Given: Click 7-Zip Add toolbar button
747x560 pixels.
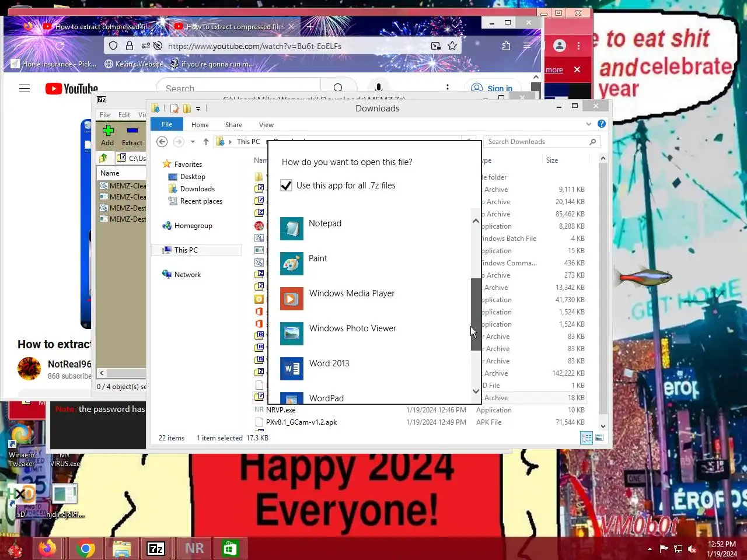Looking at the screenshot, I should 107,135.
